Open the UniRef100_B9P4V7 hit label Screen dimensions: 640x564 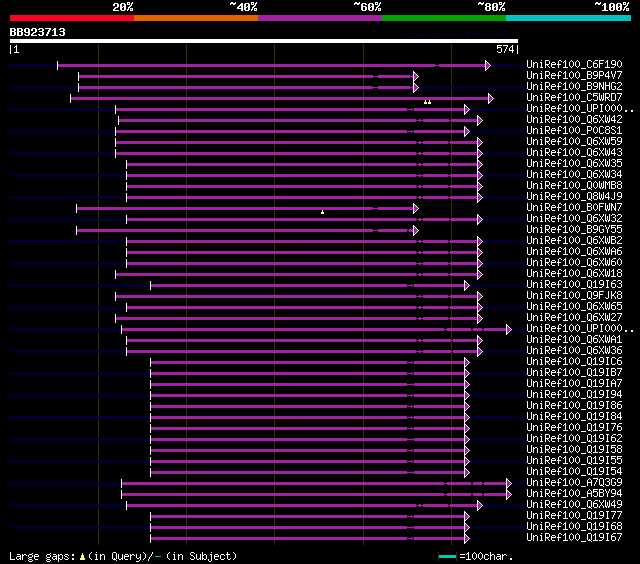click(574, 75)
